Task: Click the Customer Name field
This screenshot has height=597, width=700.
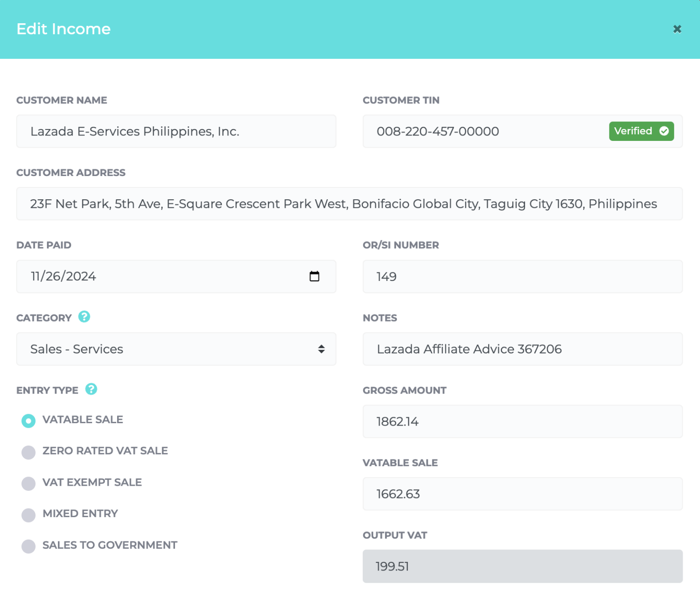Action: [x=176, y=131]
